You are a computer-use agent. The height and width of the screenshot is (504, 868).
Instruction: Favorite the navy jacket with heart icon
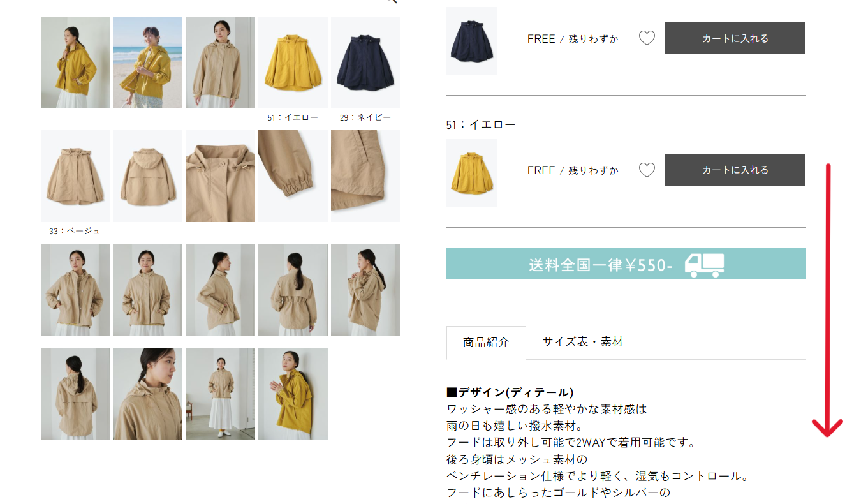pyautogui.click(x=647, y=38)
